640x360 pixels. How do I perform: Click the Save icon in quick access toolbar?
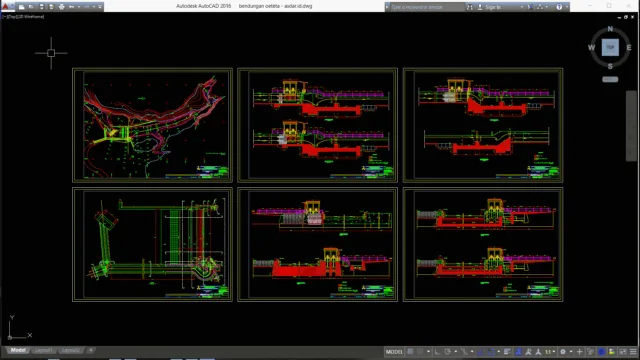(x=41, y=7)
